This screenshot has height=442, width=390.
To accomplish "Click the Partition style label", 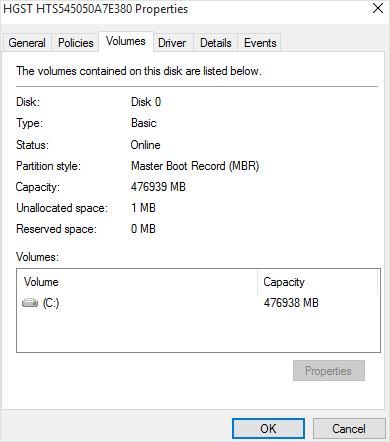I will pyautogui.click(x=49, y=166).
